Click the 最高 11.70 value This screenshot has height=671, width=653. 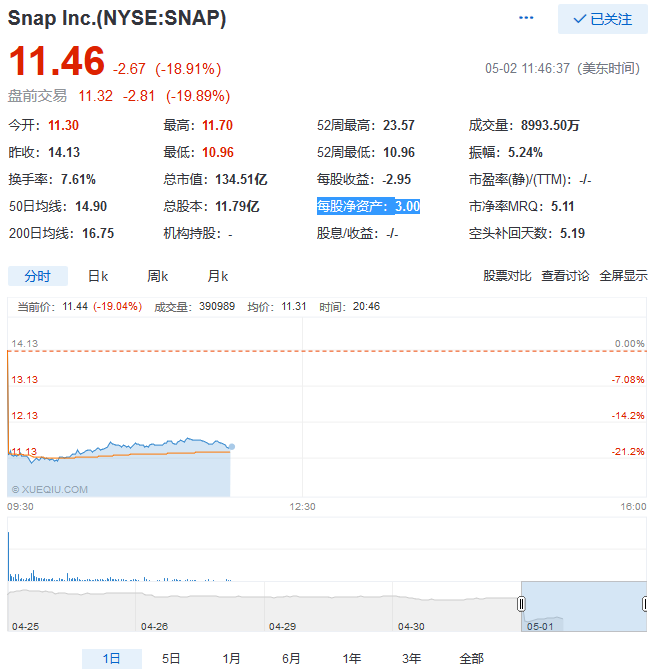(217, 125)
